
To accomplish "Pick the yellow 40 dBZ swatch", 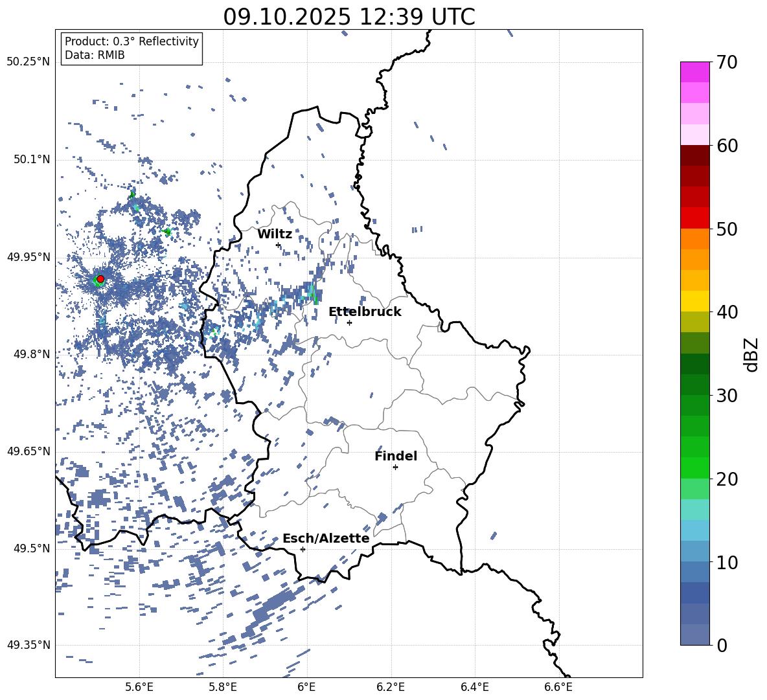I will pyautogui.click(x=695, y=301).
